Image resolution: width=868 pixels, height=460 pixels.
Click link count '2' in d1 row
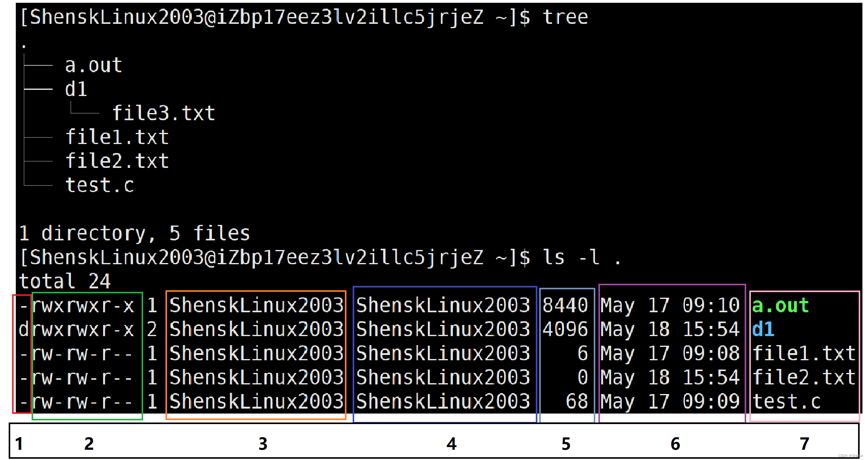coord(152,329)
